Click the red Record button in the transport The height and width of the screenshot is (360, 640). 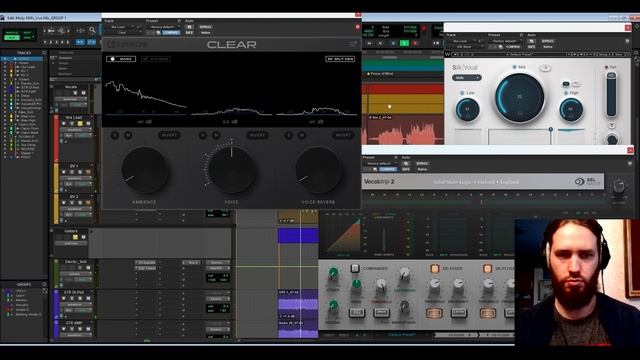coord(416,43)
